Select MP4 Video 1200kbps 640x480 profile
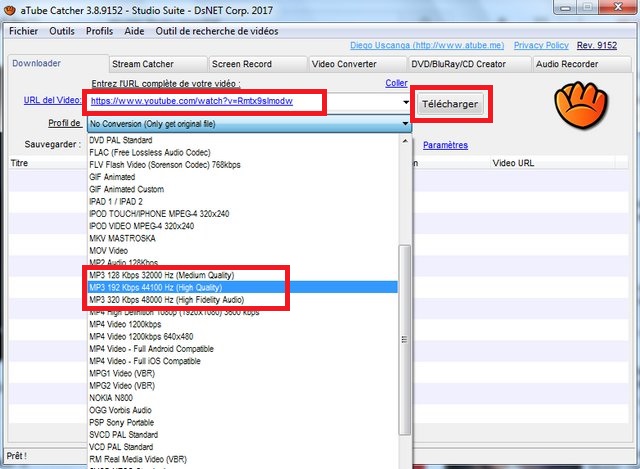This screenshot has width=640, height=469. (x=242, y=336)
